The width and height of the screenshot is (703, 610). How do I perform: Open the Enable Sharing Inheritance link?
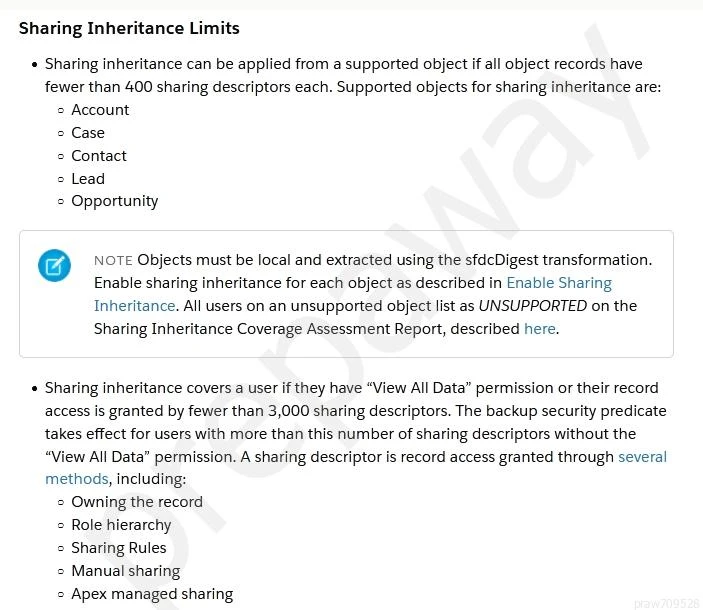click(x=558, y=282)
